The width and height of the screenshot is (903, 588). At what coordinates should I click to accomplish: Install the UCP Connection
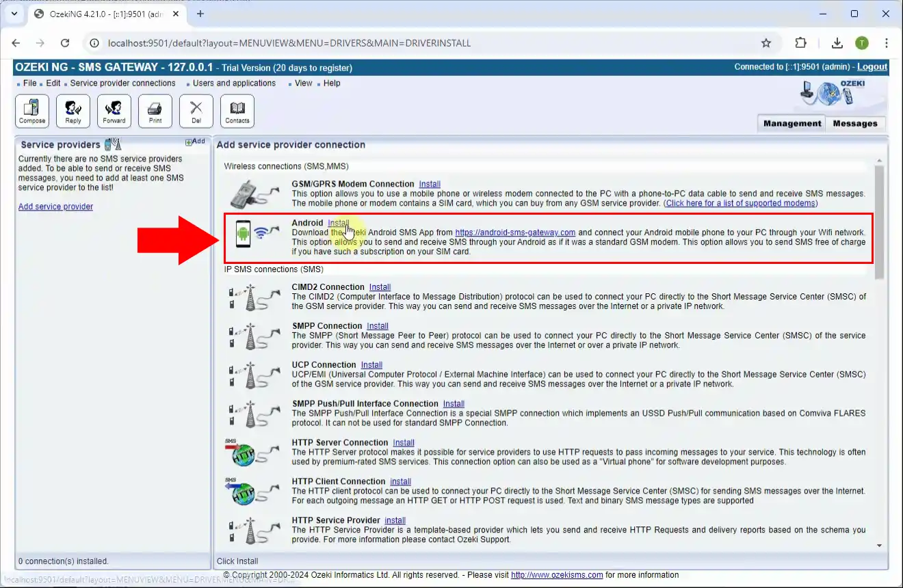[372, 365]
